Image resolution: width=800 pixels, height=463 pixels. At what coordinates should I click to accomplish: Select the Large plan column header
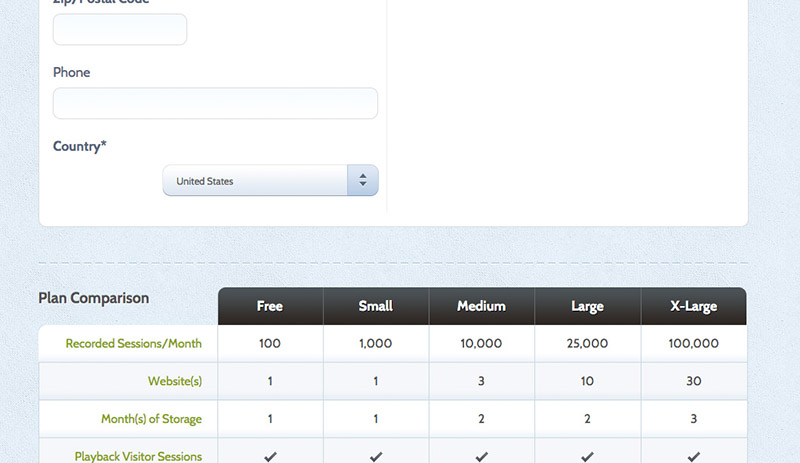[587, 306]
